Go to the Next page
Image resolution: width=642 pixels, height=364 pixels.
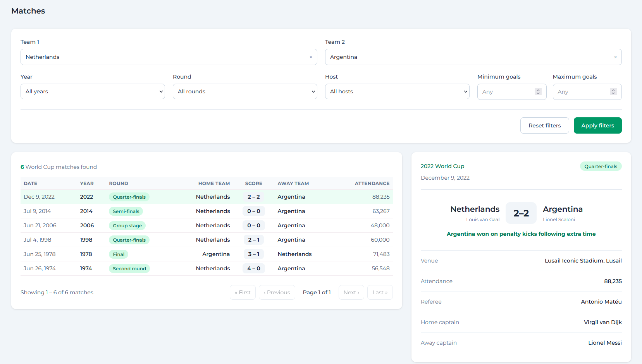[351, 292]
